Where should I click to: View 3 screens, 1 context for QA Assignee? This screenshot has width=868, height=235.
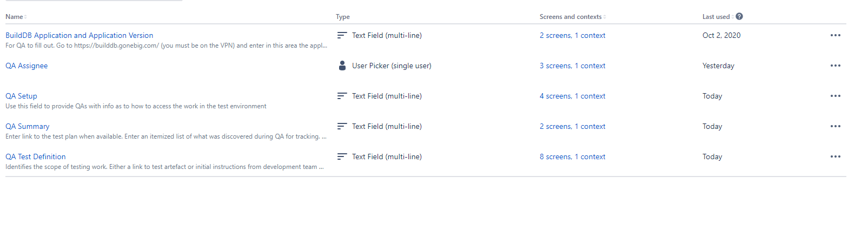(572, 66)
